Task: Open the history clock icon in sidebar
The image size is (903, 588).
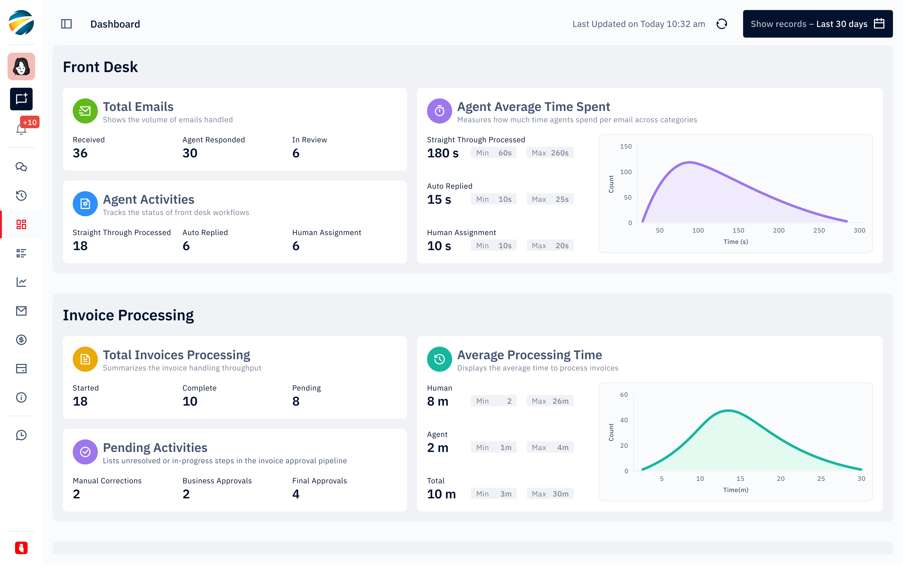Action: coord(21,196)
